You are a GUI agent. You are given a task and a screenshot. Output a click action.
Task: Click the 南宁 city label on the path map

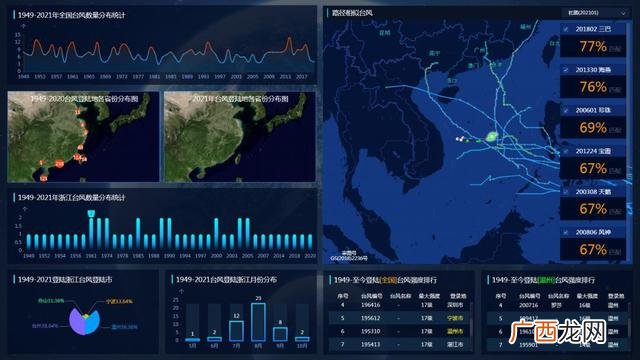point(435,53)
